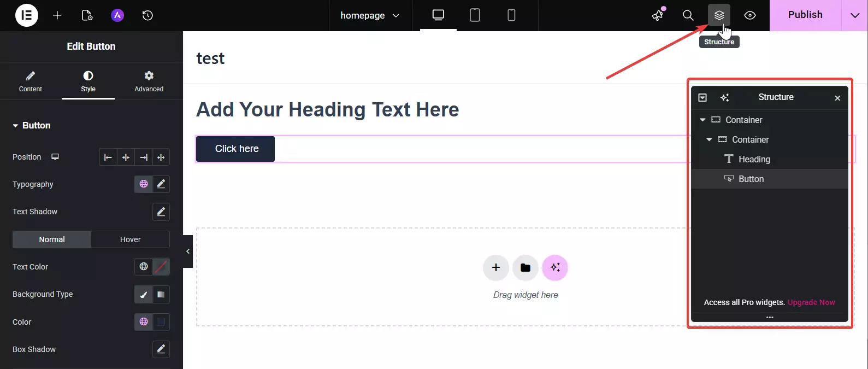Open the add element plus icon in top bar

tap(57, 15)
